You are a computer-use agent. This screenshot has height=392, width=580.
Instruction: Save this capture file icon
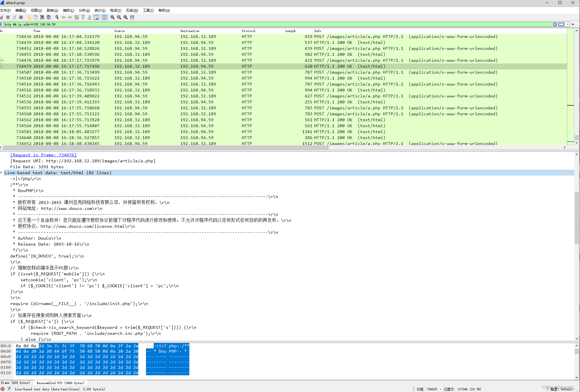click(36, 17)
